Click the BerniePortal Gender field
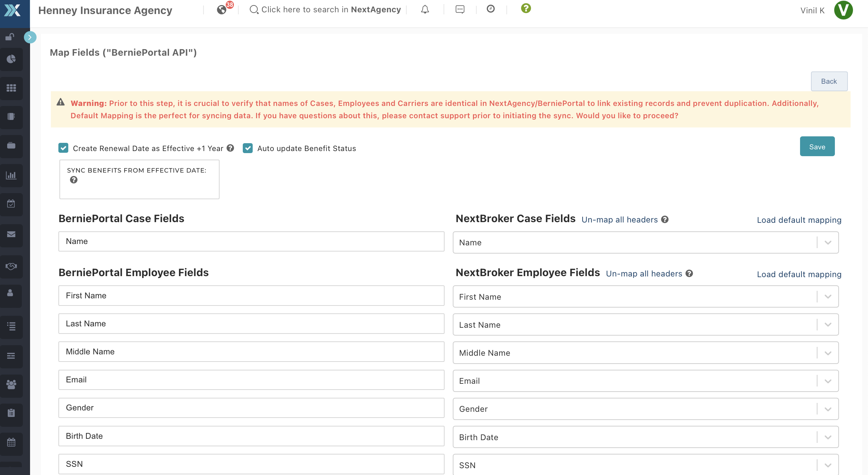Screen dimensions: 868x475 point(251,408)
